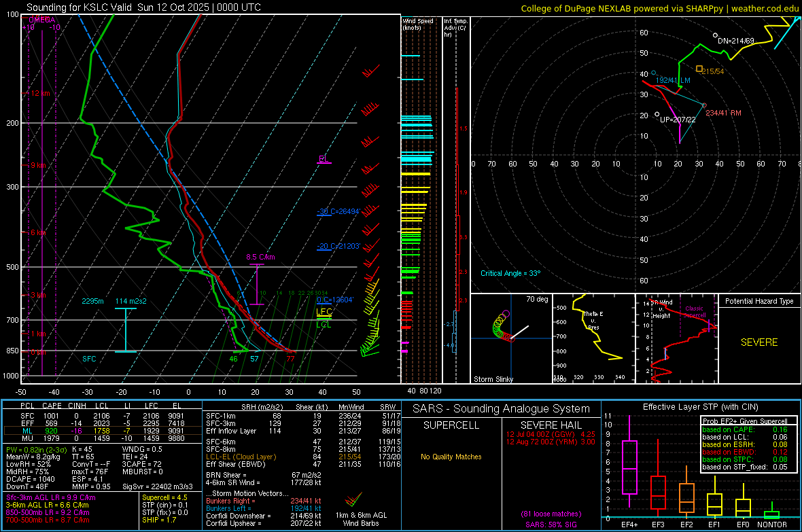Click the '-30 C=26494' height label
Viewport: 802px width, 532px height.
tap(338, 211)
